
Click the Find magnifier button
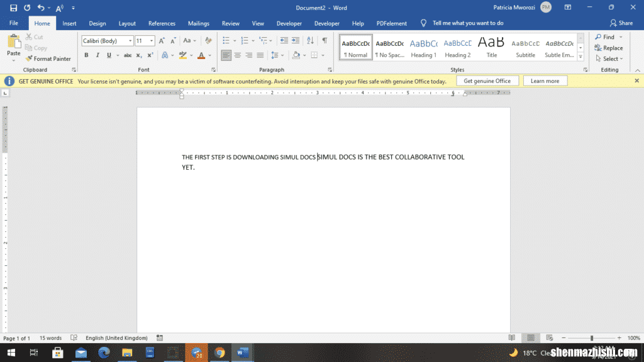point(604,37)
